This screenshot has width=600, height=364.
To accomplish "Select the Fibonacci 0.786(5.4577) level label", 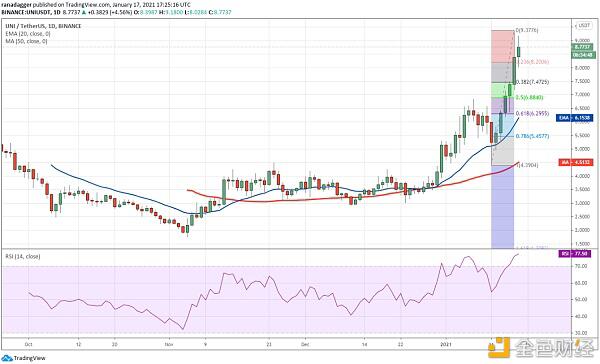I will 532,136.
